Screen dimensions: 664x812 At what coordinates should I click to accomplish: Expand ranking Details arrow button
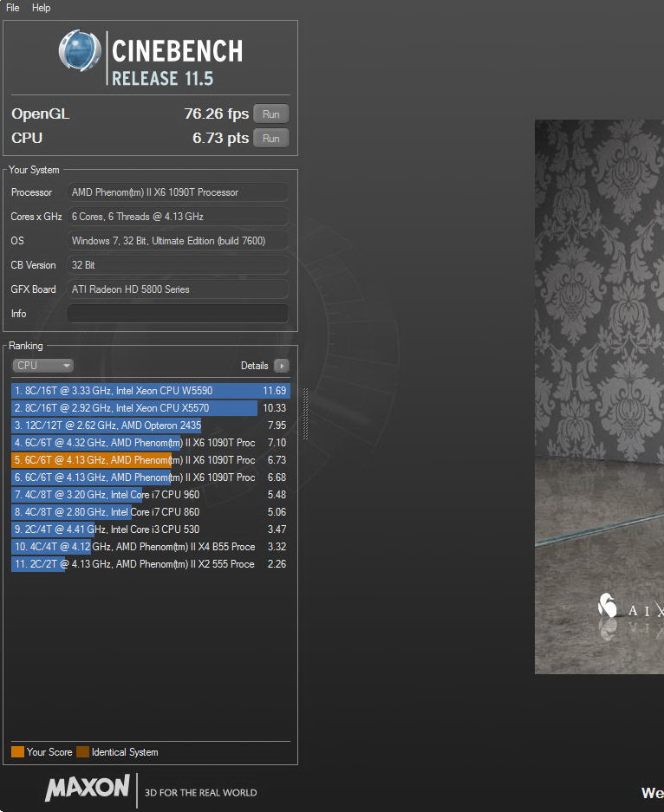[x=281, y=366]
